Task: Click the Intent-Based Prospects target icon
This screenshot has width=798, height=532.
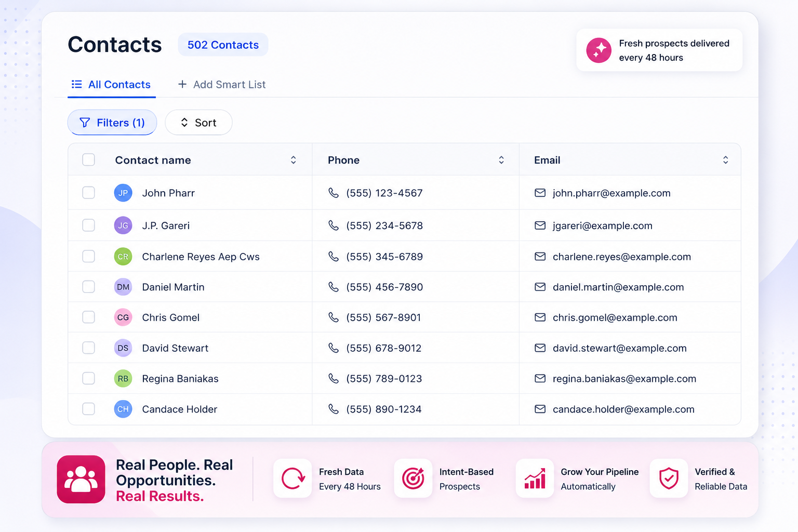Action: click(x=413, y=478)
